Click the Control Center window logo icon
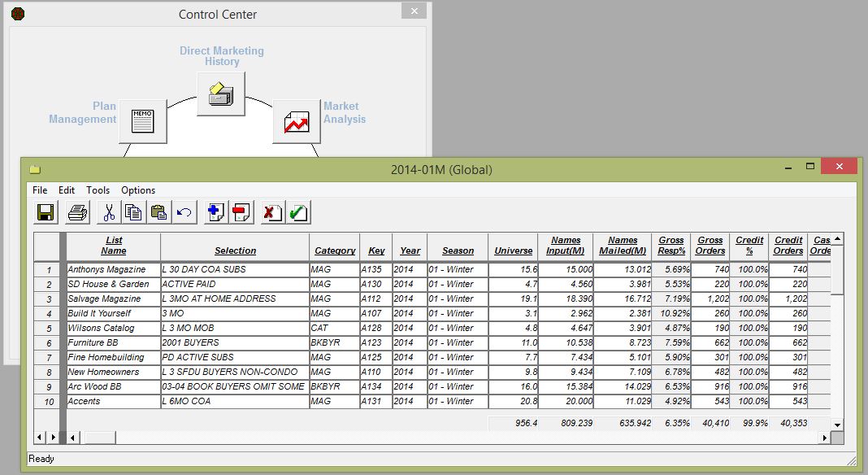868x475 pixels. [x=18, y=14]
